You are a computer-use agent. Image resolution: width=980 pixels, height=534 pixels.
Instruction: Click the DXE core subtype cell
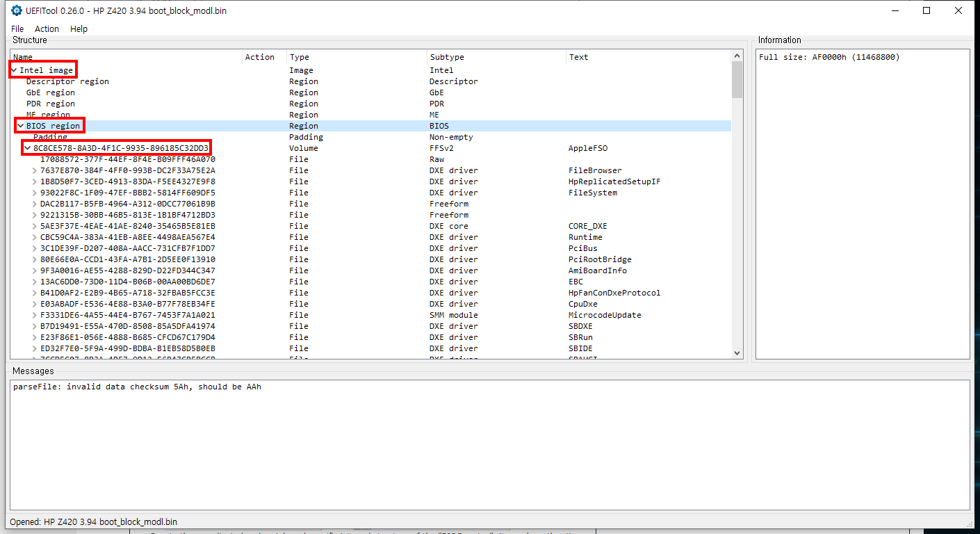pos(448,226)
